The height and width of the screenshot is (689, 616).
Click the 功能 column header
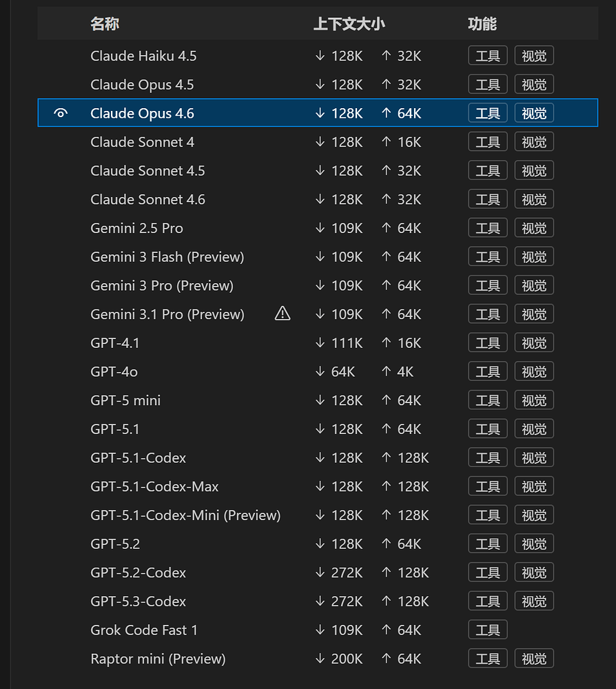pos(482,23)
